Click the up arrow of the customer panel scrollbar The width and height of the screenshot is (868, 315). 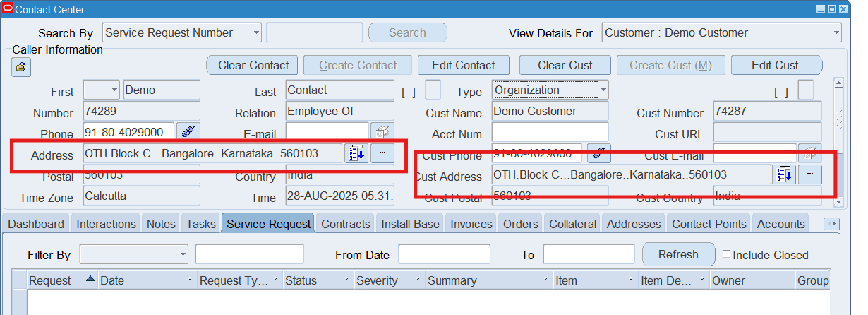click(839, 82)
